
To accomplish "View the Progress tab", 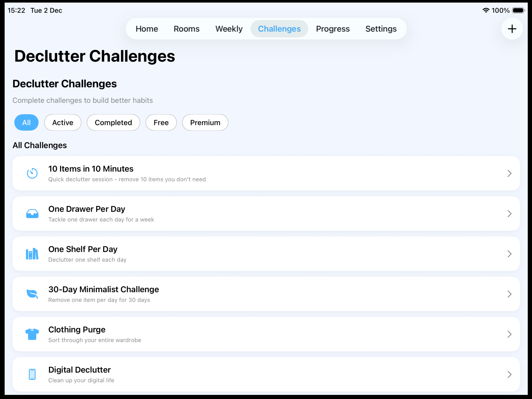I will 333,29.
